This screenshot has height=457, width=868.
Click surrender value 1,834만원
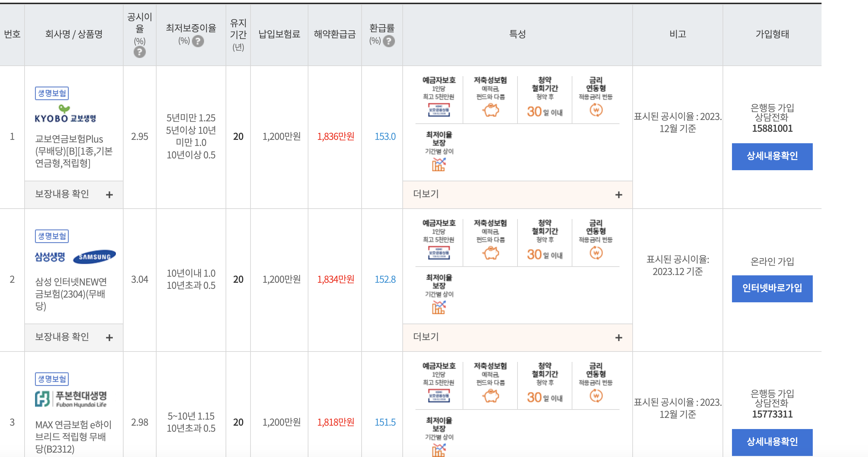tap(336, 280)
